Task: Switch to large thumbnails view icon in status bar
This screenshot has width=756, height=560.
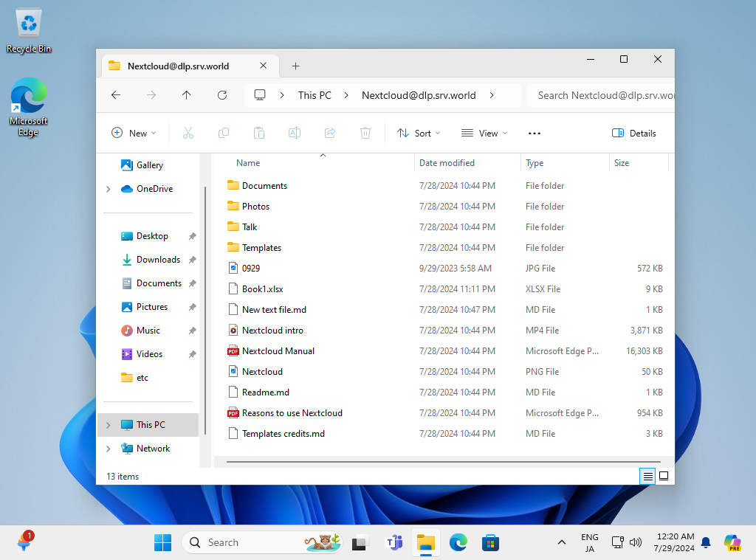Action: pyautogui.click(x=664, y=476)
